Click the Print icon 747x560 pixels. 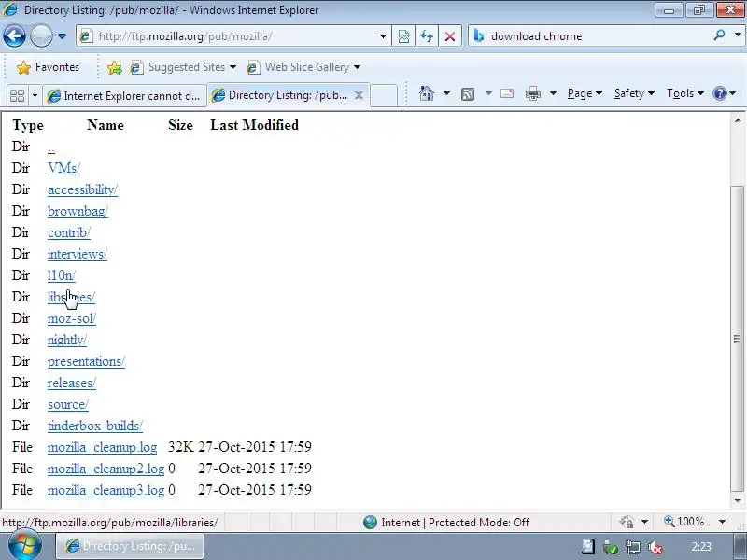click(532, 93)
